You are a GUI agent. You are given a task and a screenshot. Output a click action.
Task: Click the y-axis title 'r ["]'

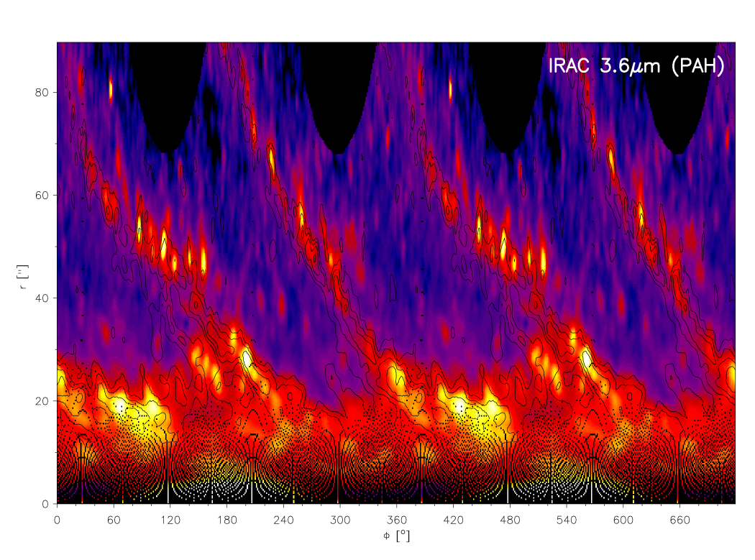[x=22, y=276]
